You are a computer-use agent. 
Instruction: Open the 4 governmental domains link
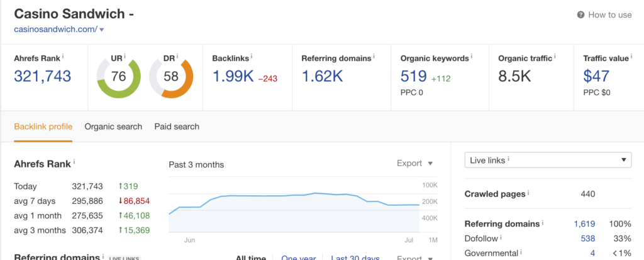click(x=592, y=253)
